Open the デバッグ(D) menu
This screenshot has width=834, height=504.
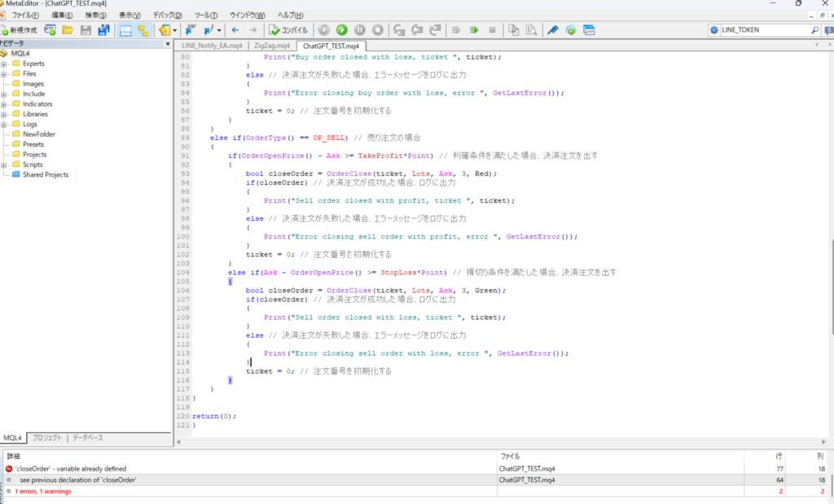[x=168, y=15]
